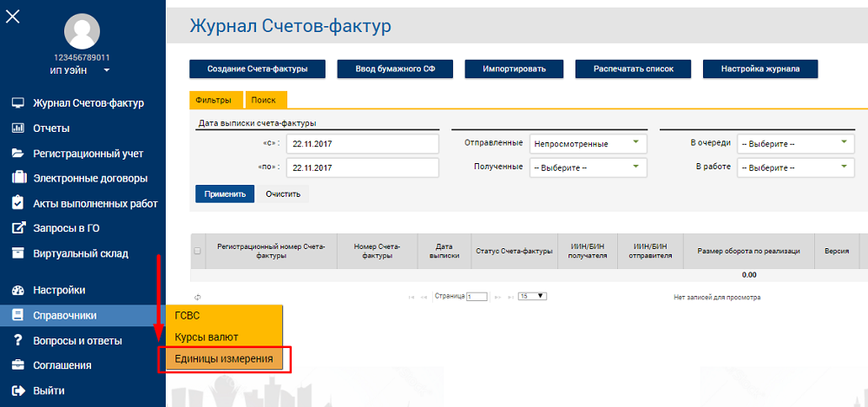Toggle select-all checkbox in table header
Image resolution: width=868 pixels, height=407 pixels.
coord(198,251)
